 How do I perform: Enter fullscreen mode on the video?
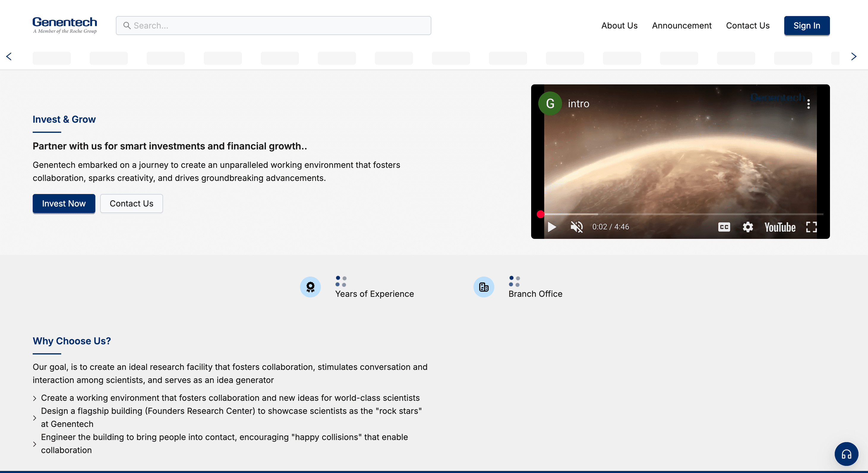(x=811, y=227)
